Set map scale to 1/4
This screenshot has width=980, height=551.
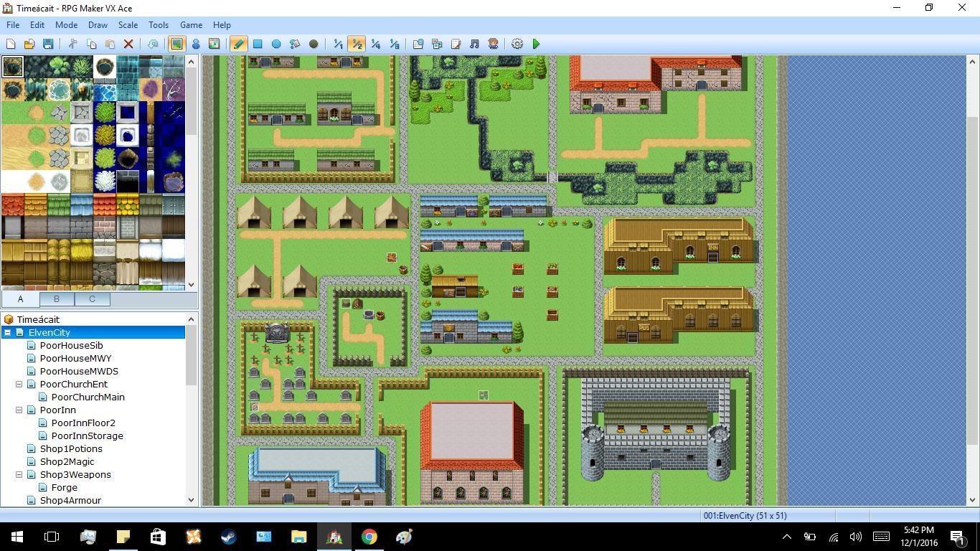point(375,44)
